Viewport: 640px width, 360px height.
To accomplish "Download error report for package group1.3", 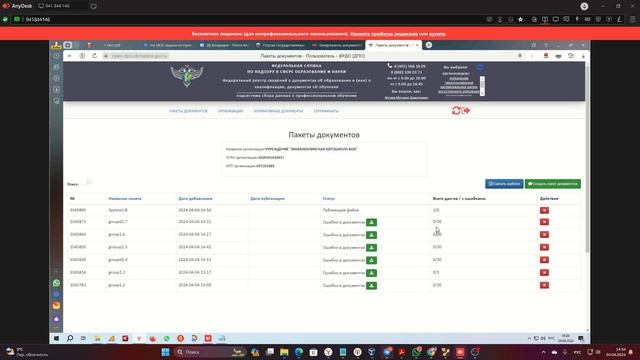I will [x=371, y=273].
